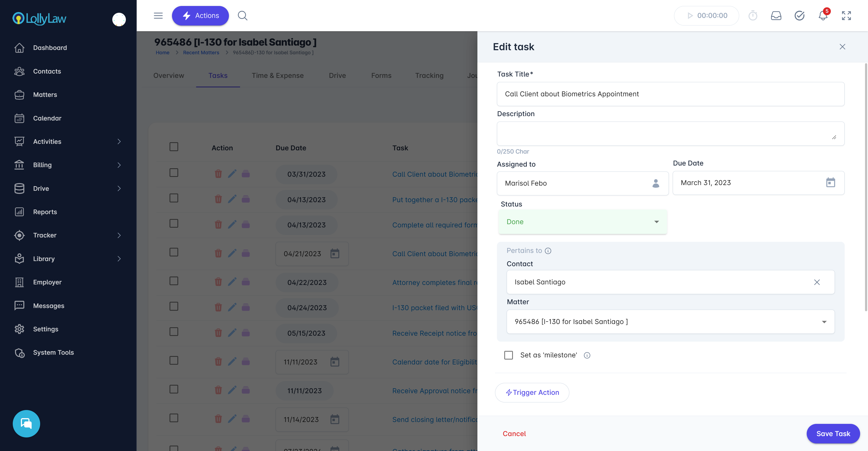Open the hamburger menu icon

pos(158,15)
